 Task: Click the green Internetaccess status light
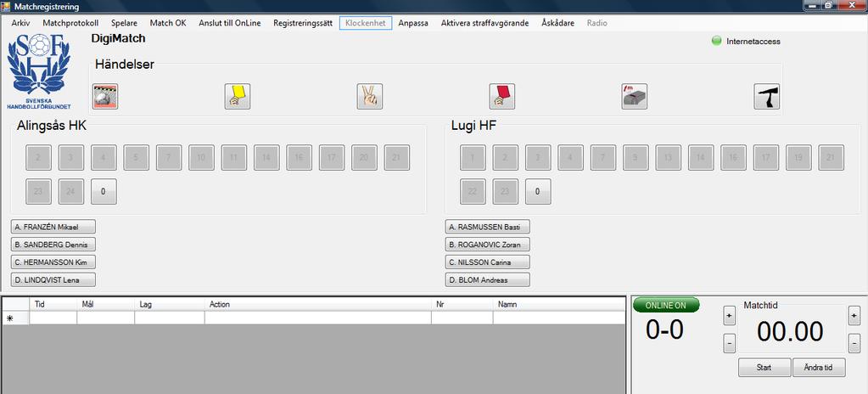point(716,41)
